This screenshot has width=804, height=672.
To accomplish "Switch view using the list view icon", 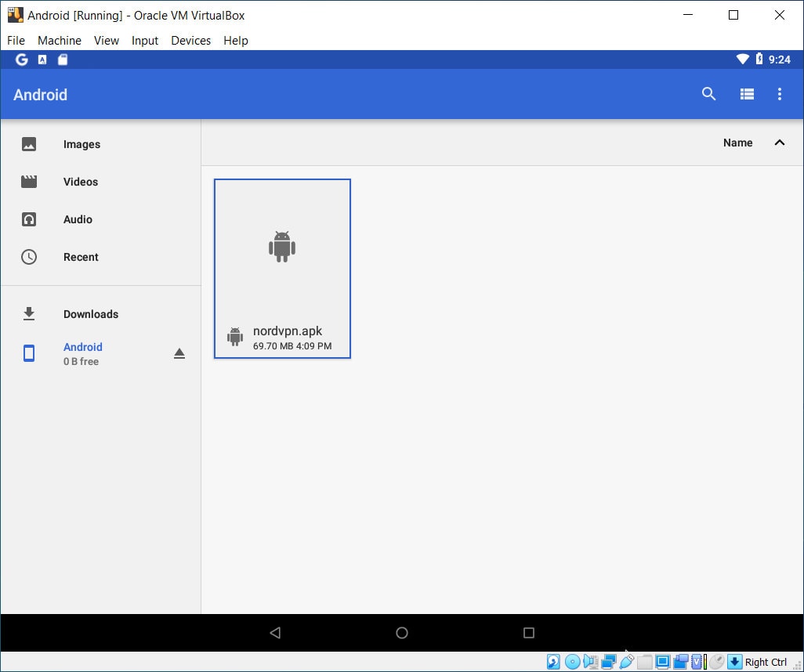I will pos(747,94).
